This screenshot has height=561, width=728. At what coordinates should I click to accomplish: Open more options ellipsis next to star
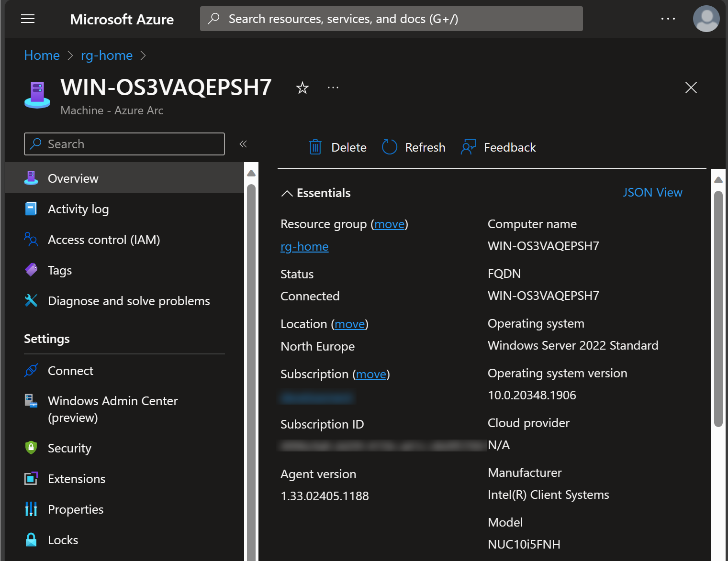point(333,88)
